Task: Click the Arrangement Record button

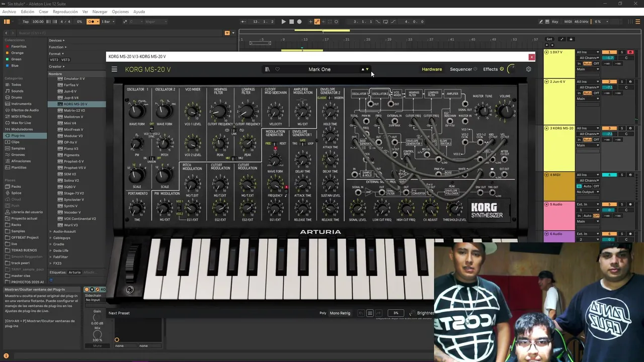Action: [x=299, y=22]
